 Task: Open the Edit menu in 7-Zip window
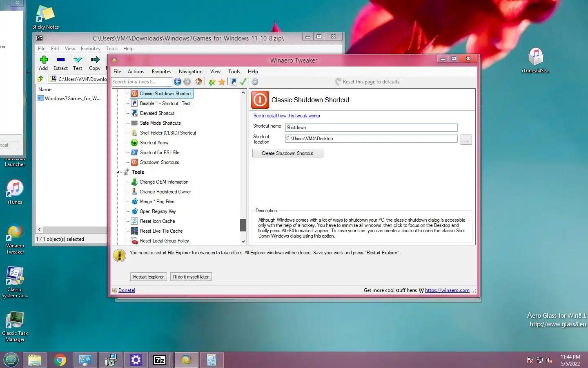pos(55,49)
